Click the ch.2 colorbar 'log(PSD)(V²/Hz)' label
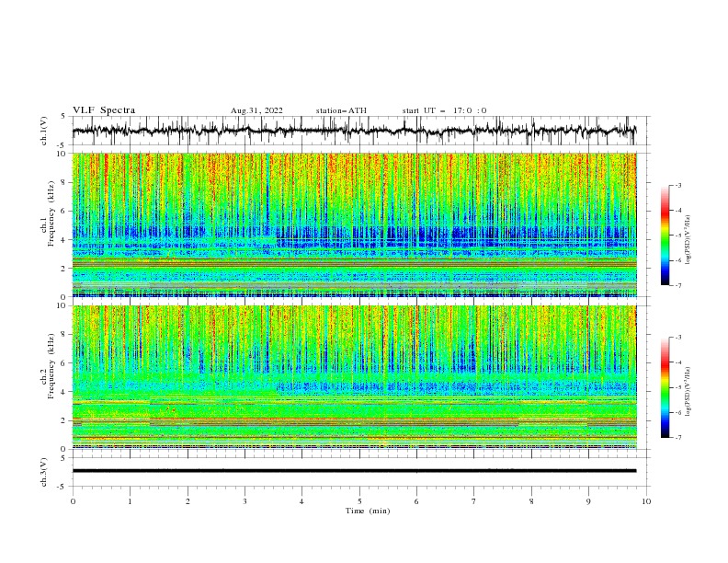This screenshot has width=728, height=563. (688, 391)
